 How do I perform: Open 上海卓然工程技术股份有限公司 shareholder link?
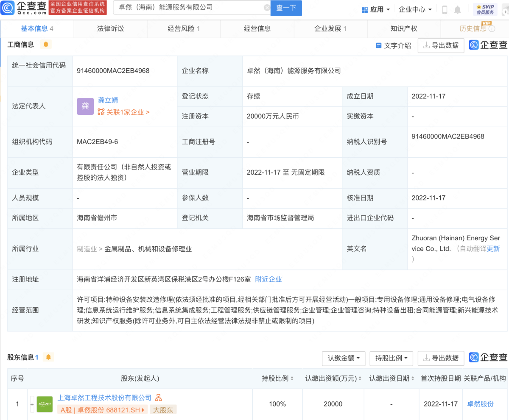(104, 398)
